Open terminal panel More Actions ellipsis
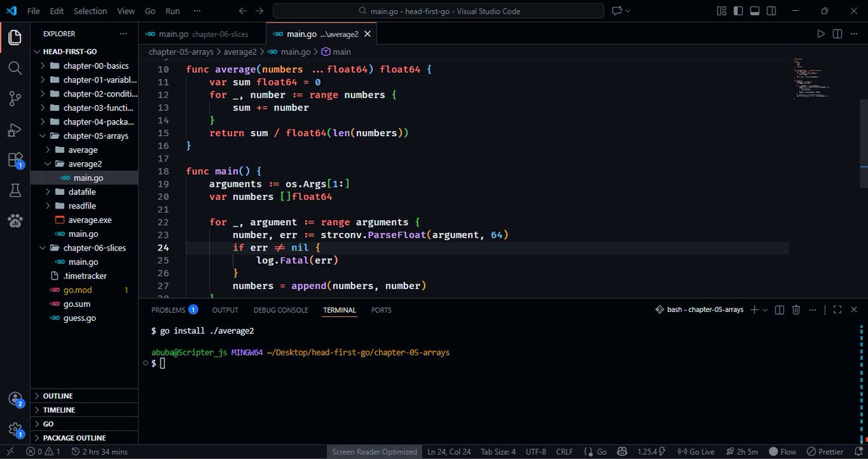 coord(813,309)
